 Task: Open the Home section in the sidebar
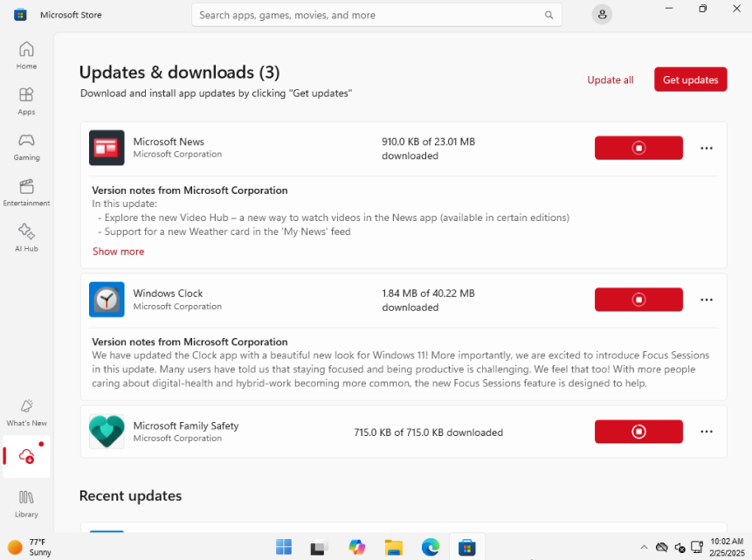[26, 56]
